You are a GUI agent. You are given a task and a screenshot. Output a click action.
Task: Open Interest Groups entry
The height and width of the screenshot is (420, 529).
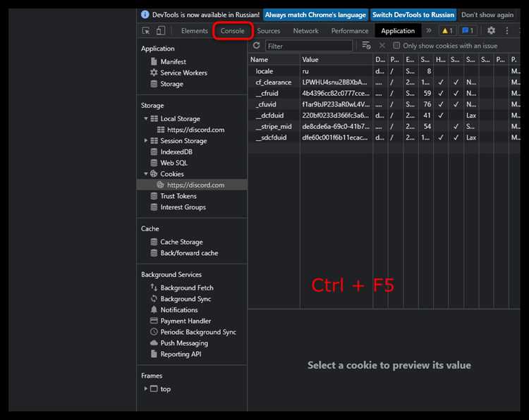(178, 207)
